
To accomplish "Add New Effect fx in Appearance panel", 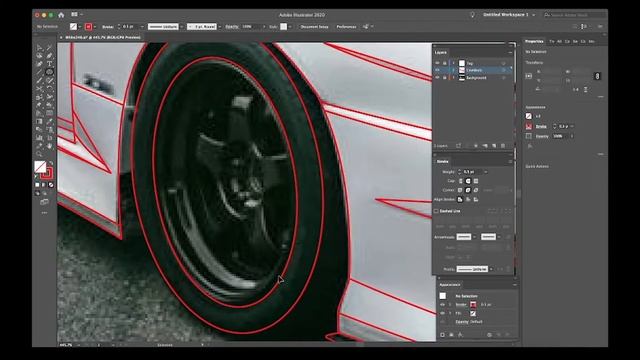I will click(x=460, y=335).
